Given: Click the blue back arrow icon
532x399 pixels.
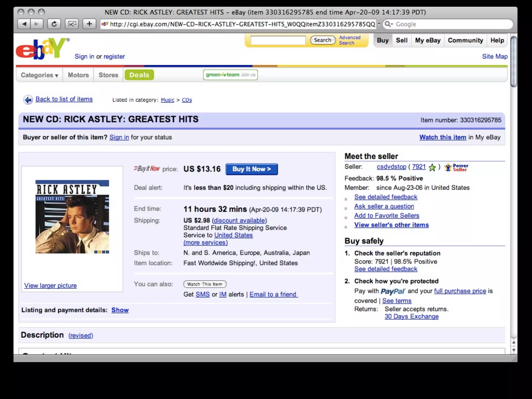Looking at the screenshot, I should tap(28, 100).
